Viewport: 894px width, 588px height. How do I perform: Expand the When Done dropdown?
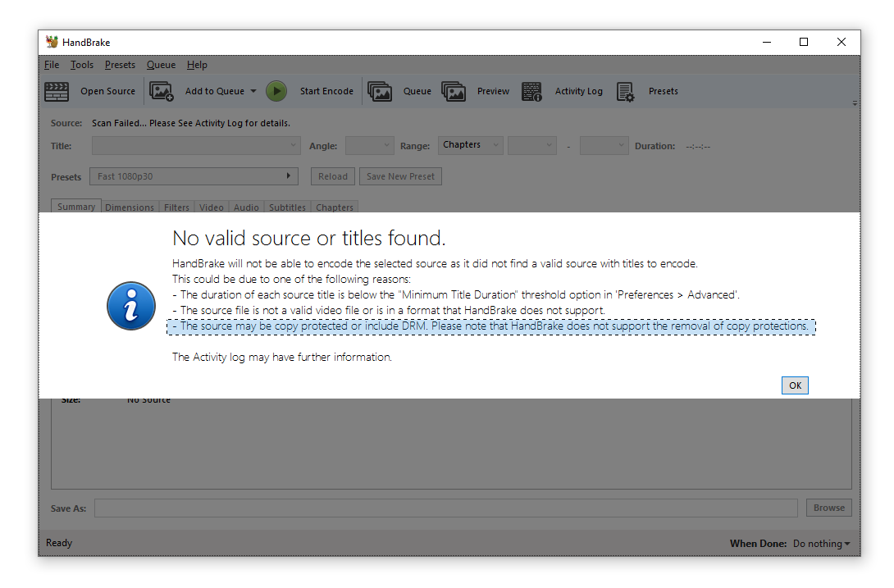click(x=821, y=544)
